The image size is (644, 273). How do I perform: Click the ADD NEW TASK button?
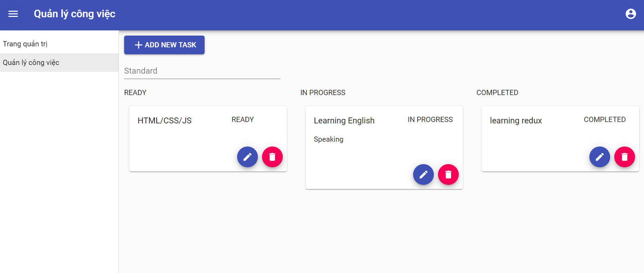164,45
